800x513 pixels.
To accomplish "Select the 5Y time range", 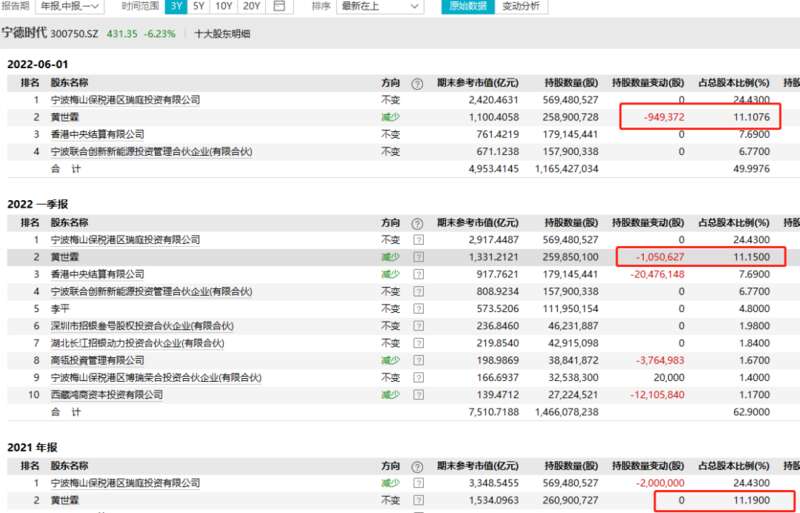I will coord(199,6).
